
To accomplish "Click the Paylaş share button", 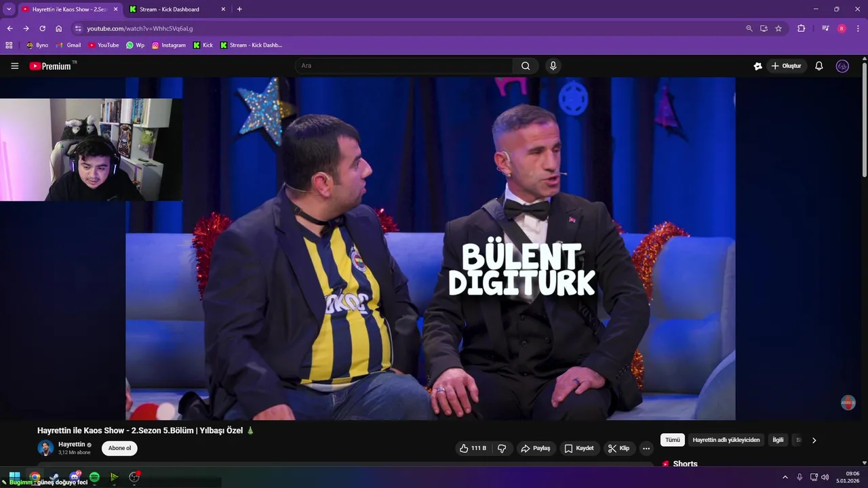I will click(535, 448).
